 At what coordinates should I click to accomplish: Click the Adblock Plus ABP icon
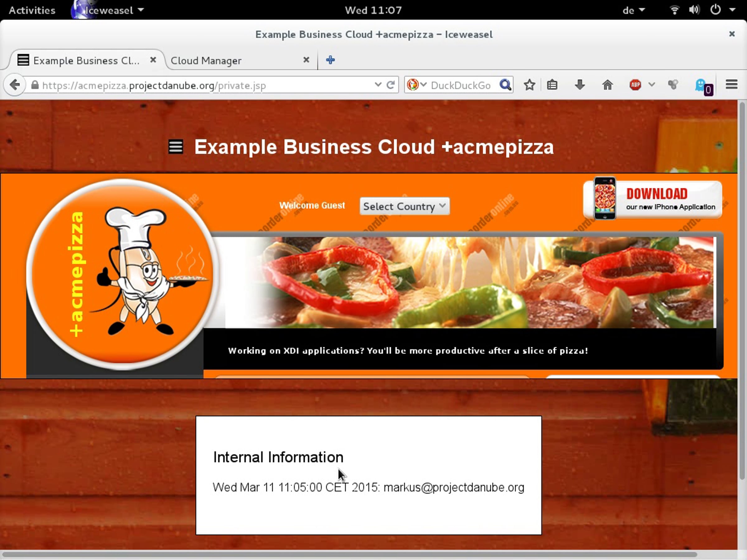click(x=635, y=85)
